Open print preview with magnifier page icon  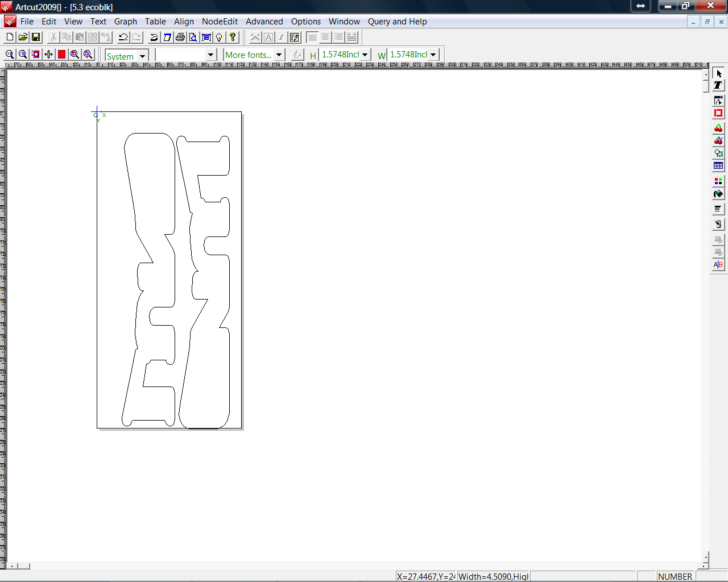coord(193,37)
